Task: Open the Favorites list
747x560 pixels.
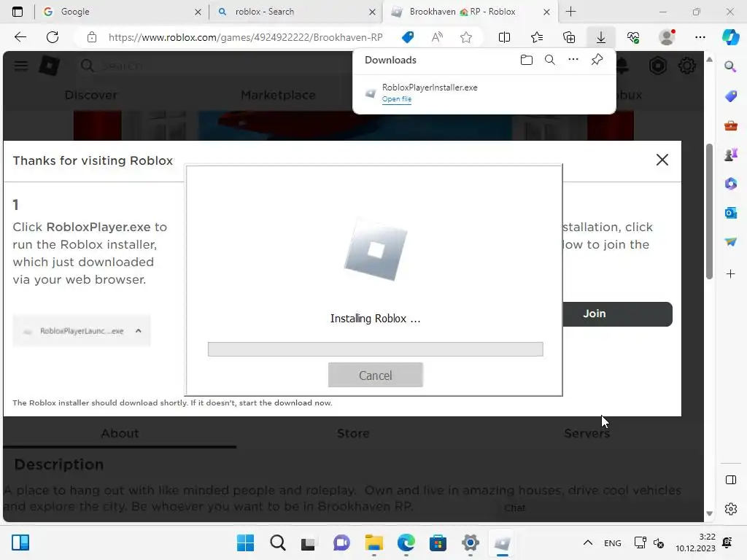Action: [x=537, y=37]
